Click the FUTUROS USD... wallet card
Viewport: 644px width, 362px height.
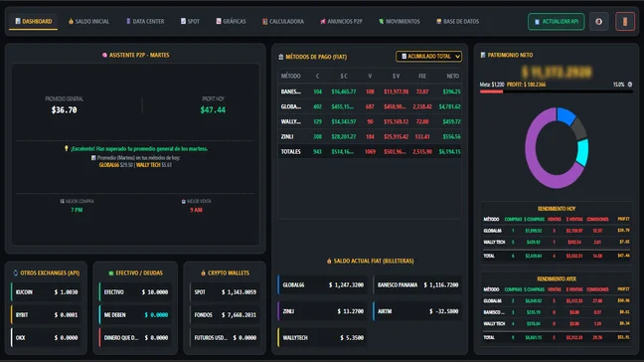225,338
